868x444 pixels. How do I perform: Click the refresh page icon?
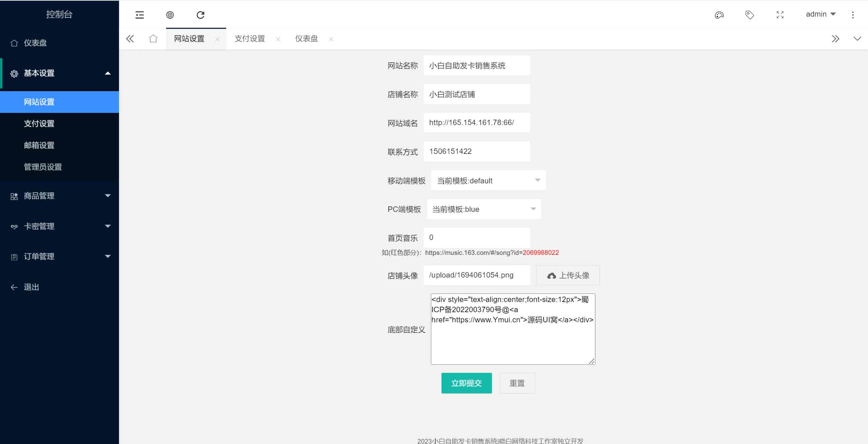click(x=200, y=15)
